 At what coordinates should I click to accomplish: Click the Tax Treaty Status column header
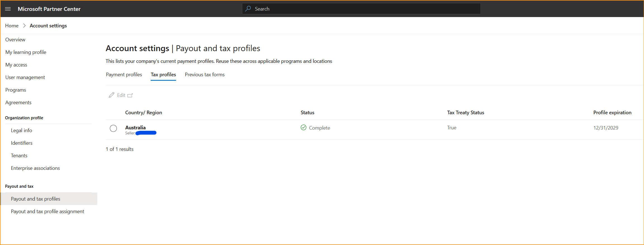[x=466, y=113]
